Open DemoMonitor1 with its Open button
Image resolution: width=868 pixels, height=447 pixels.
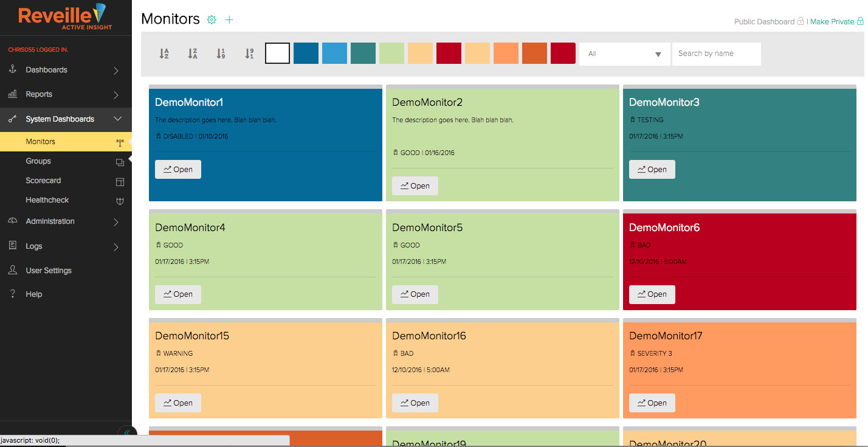(x=178, y=170)
